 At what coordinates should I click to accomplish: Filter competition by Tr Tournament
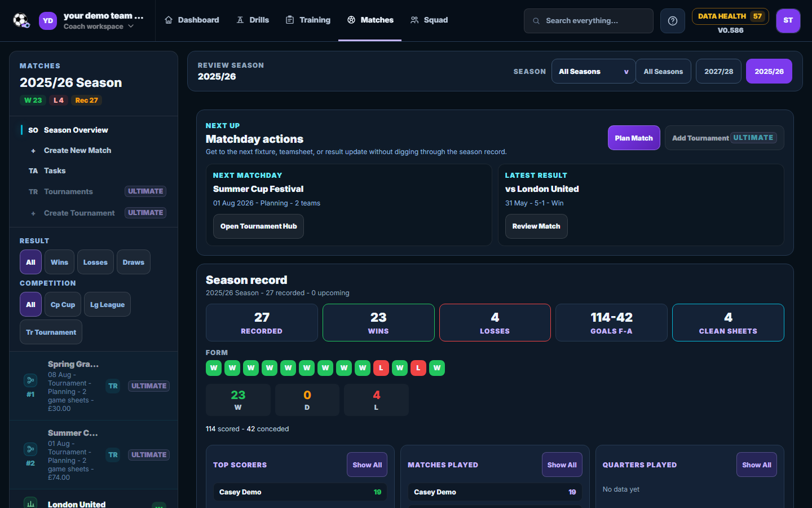coord(51,332)
